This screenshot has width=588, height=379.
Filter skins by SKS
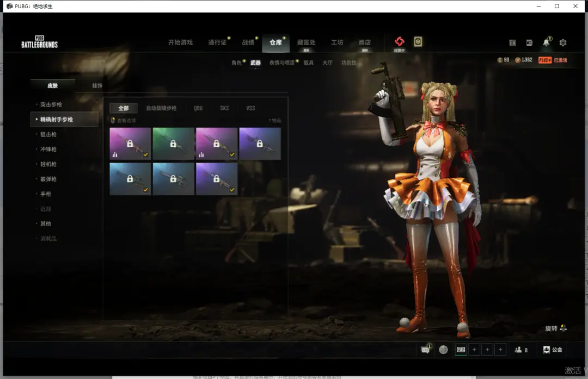point(224,108)
